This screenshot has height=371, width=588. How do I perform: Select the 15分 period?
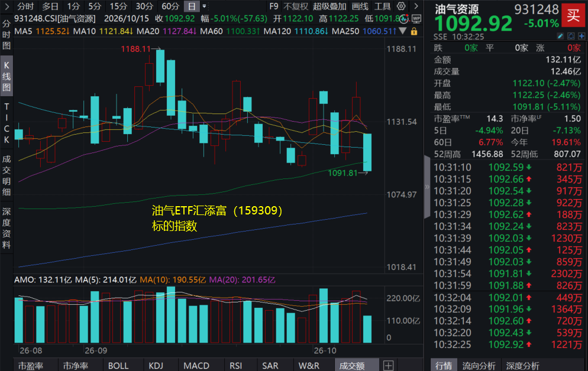click(x=118, y=6)
